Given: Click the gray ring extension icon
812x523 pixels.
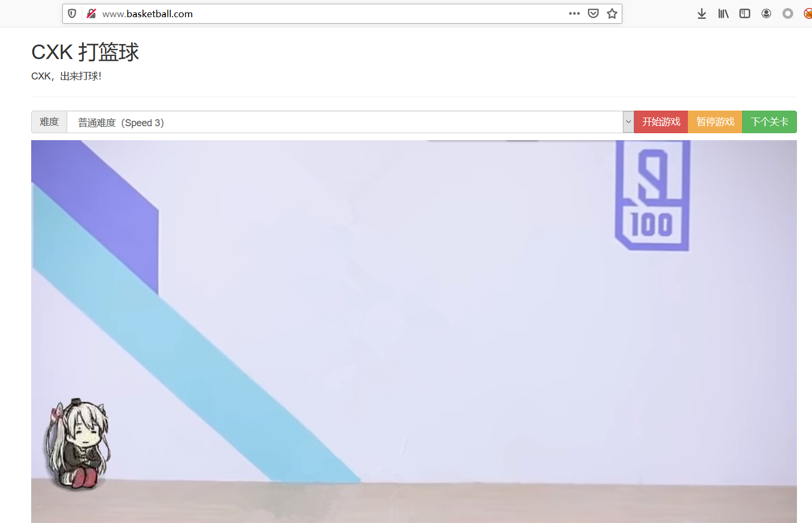Looking at the screenshot, I should [788, 13].
